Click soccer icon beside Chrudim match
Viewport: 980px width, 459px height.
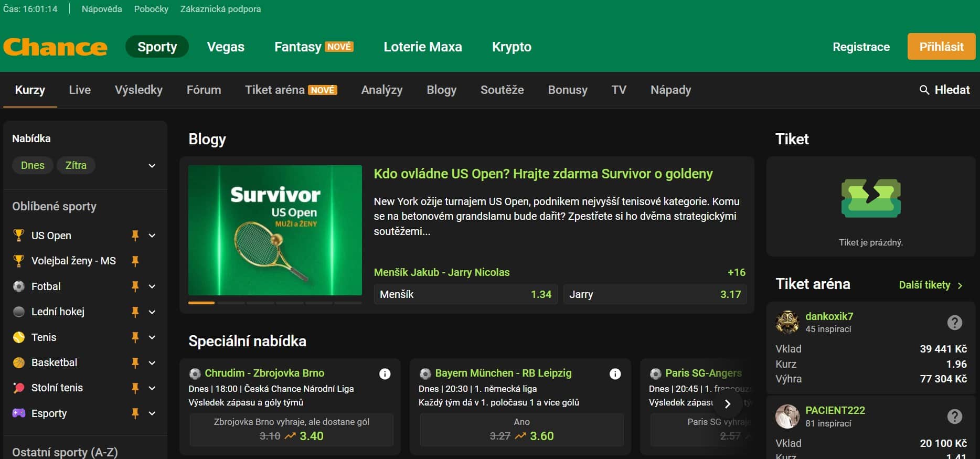coord(195,373)
